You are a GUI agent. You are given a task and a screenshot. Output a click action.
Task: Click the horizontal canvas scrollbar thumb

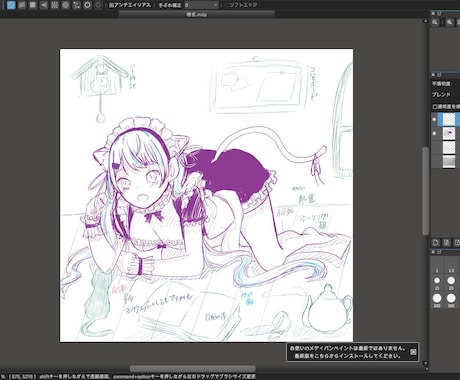coord(193,368)
